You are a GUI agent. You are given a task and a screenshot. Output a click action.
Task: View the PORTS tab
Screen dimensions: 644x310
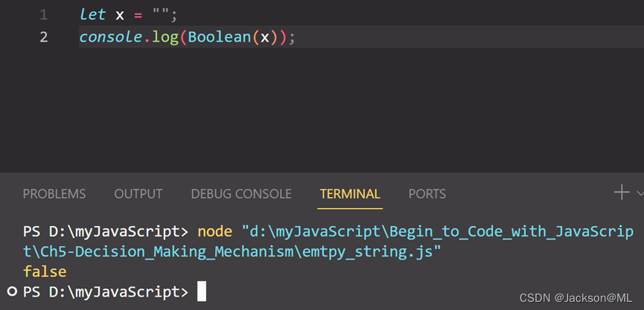(427, 194)
